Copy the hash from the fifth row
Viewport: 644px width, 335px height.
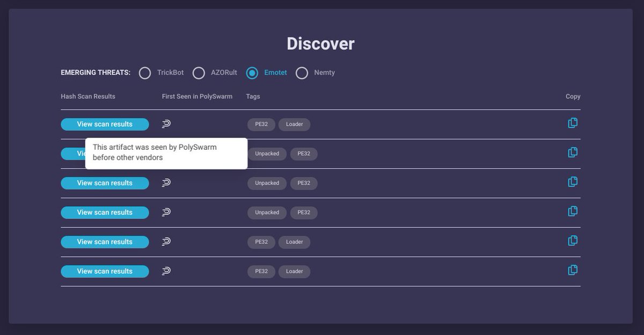tap(573, 241)
